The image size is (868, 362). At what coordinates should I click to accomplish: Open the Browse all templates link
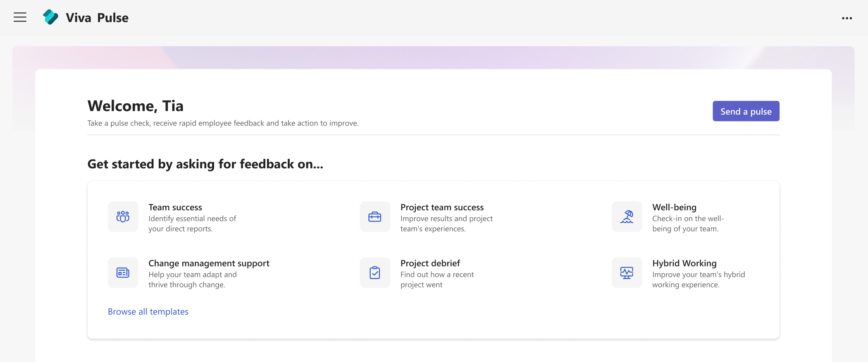click(148, 312)
